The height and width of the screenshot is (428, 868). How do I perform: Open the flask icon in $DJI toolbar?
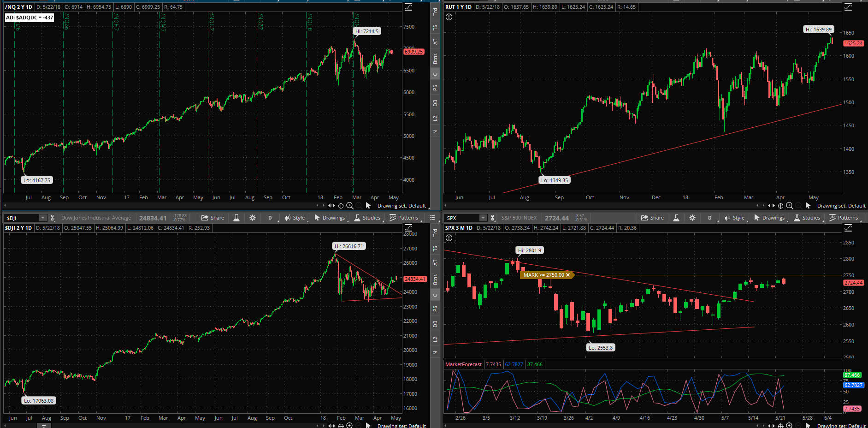236,218
